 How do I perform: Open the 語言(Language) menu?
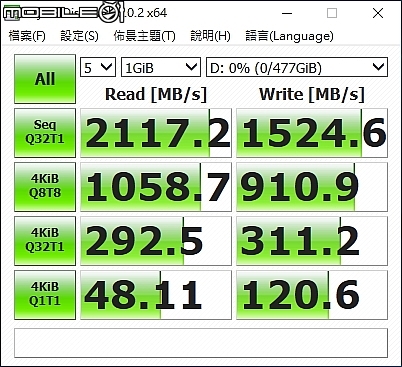tap(289, 36)
